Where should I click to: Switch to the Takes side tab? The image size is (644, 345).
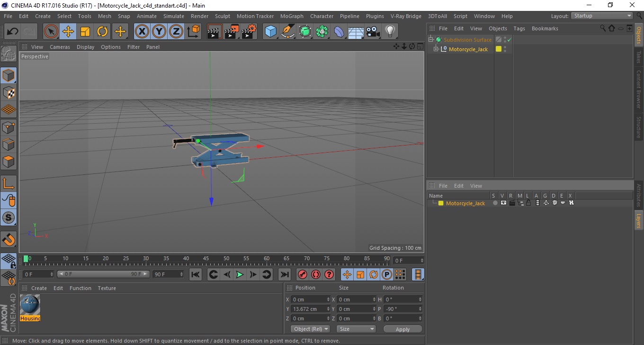[x=639, y=58]
